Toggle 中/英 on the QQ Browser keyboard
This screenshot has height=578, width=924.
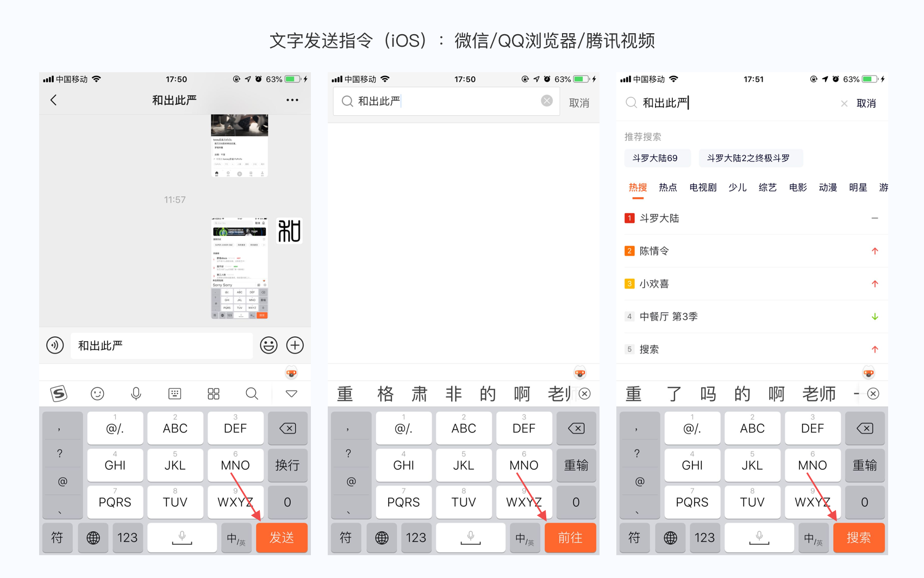point(525,538)
